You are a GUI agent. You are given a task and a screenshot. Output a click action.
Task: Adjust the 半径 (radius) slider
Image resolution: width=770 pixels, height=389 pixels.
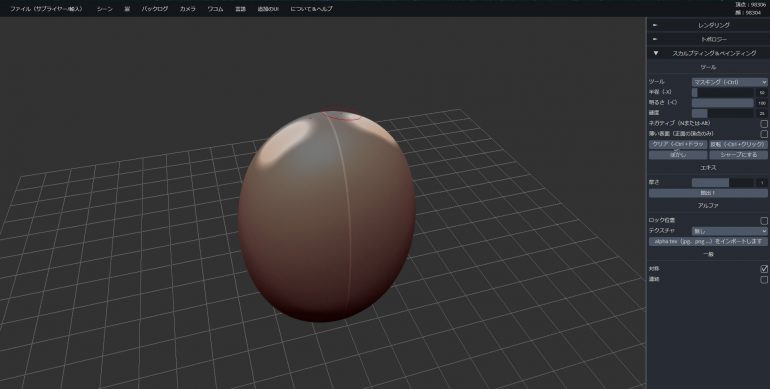tap(723, 92)
